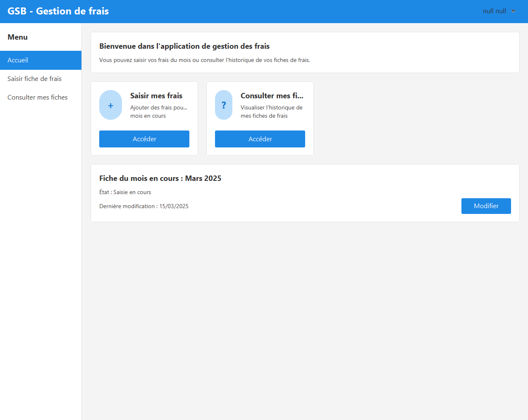Open the null null user dropdown
This screenshot has width=528, height=420.
point(495,11)
